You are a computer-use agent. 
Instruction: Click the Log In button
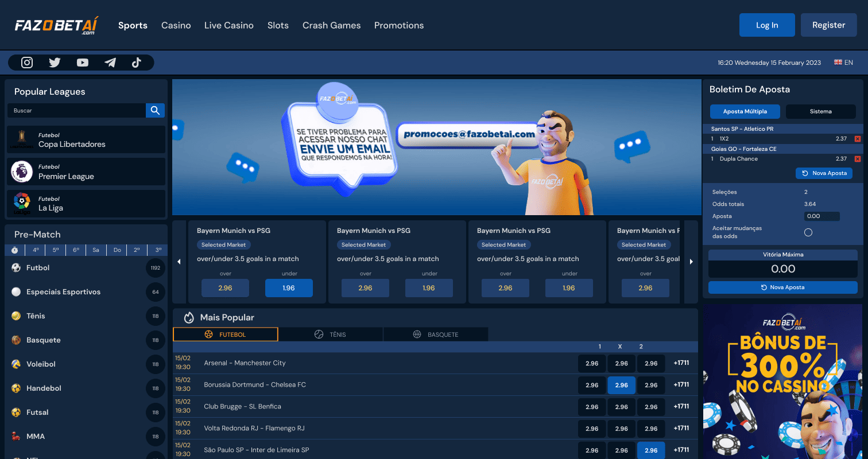click(x=767, y=25)
